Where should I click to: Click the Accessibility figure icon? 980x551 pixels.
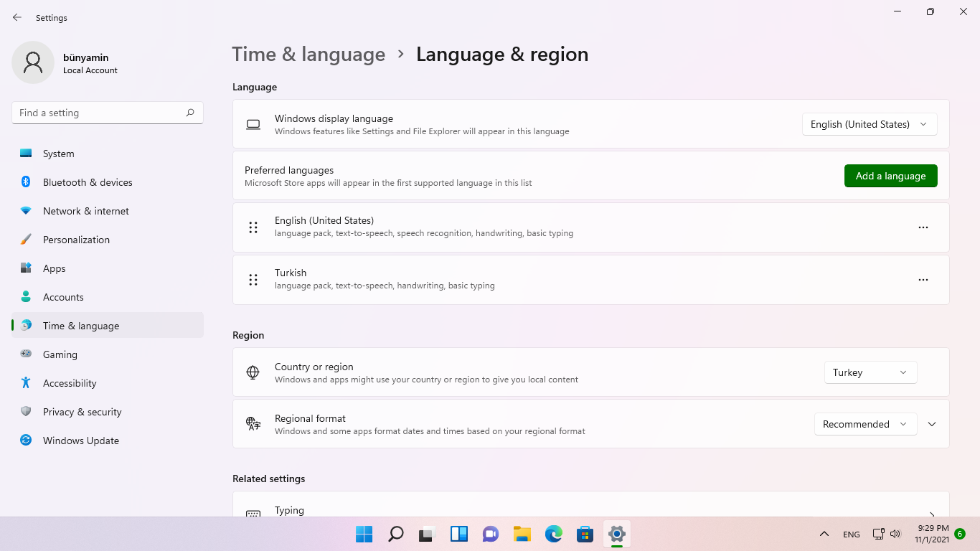click(x=26, y=383)
